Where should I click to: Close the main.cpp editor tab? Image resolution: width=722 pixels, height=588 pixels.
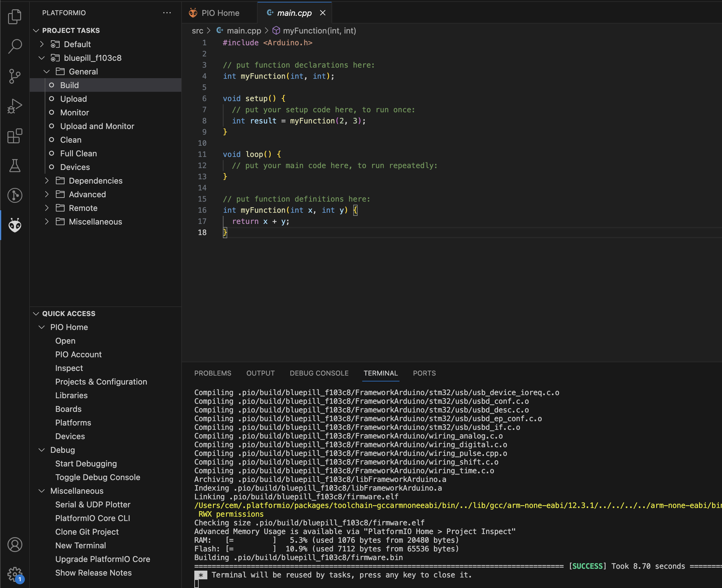click(323, 13)
